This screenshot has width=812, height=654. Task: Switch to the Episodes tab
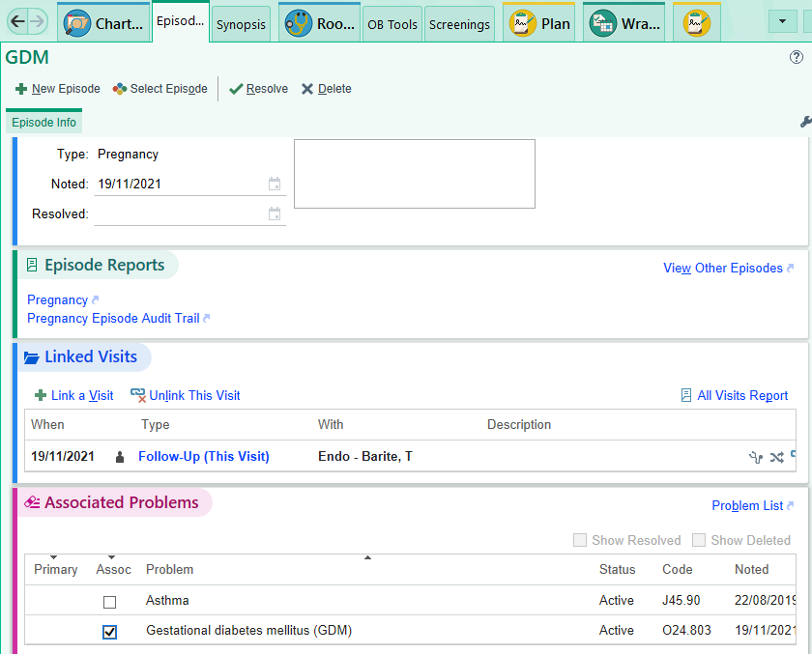pos(180,21)
